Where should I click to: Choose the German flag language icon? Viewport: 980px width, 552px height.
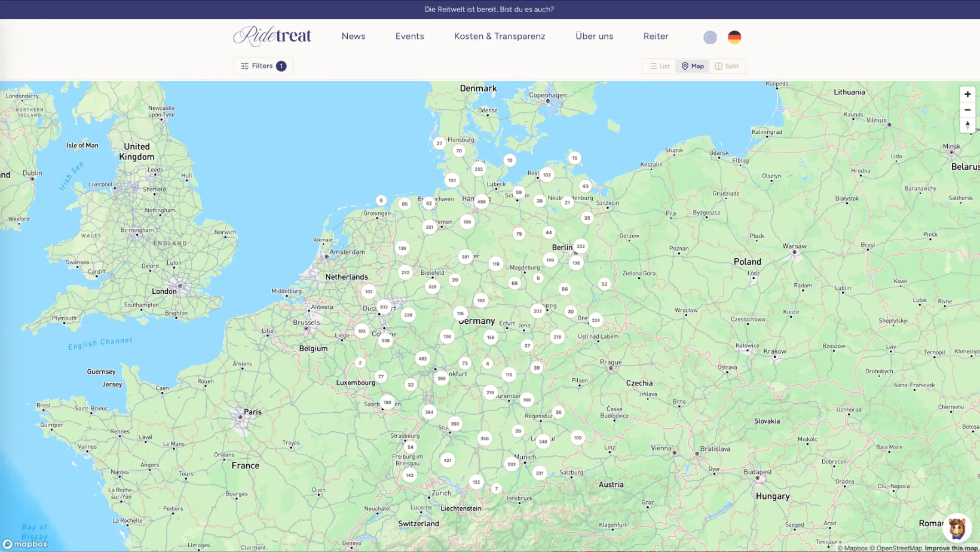click(x=734, y=37)
